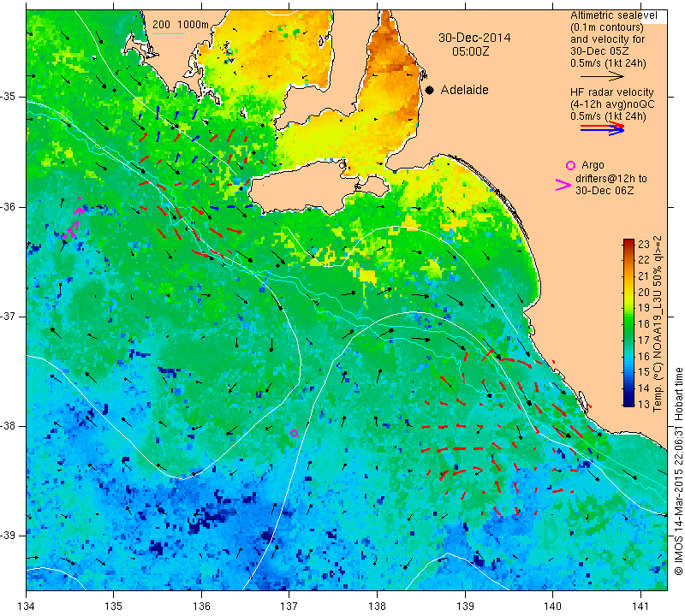Click the 'Argo' legend text
685x616 pixels.
click(x=593, y=165)
